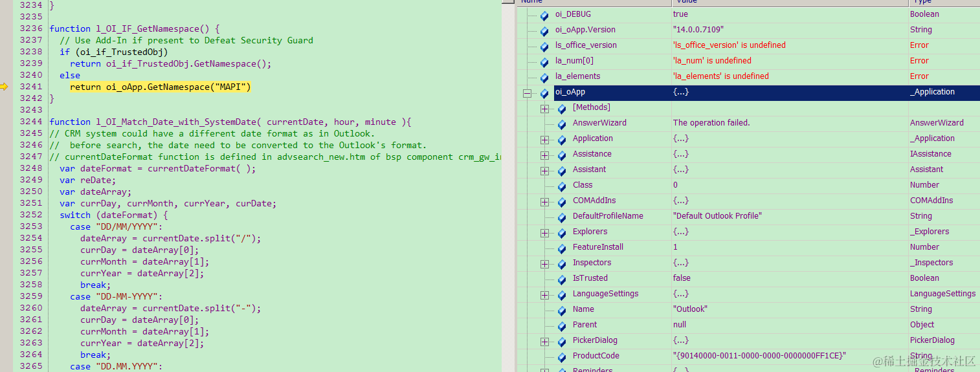
Task: Expand the PickerDialog property
Action: click(x=544, y=342)
